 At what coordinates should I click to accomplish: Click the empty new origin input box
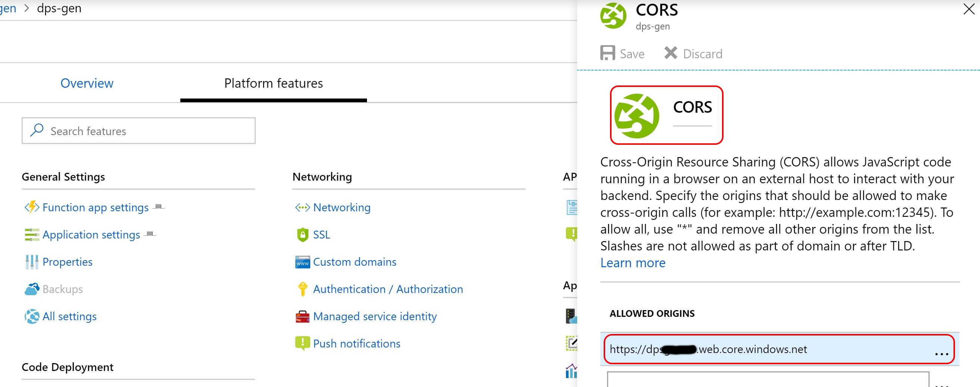tap(768, 380)
